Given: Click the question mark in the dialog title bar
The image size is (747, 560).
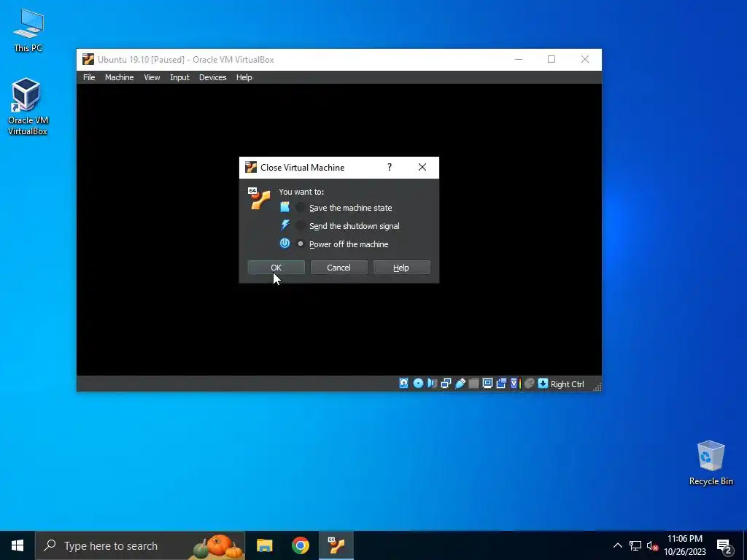Looking at the screenshot, I should (390, 167).
